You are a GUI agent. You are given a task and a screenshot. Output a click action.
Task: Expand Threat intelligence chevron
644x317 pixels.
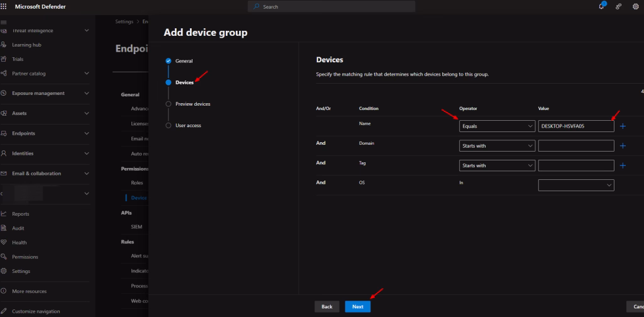click(x=87, y=30)
